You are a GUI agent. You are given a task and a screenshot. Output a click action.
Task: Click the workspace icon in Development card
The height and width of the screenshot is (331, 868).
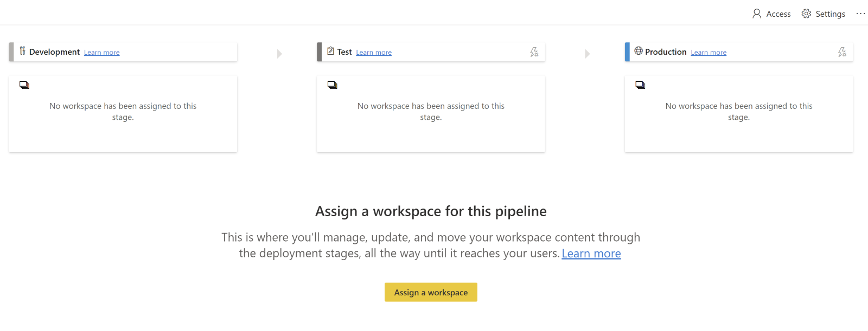coord(24,85)
